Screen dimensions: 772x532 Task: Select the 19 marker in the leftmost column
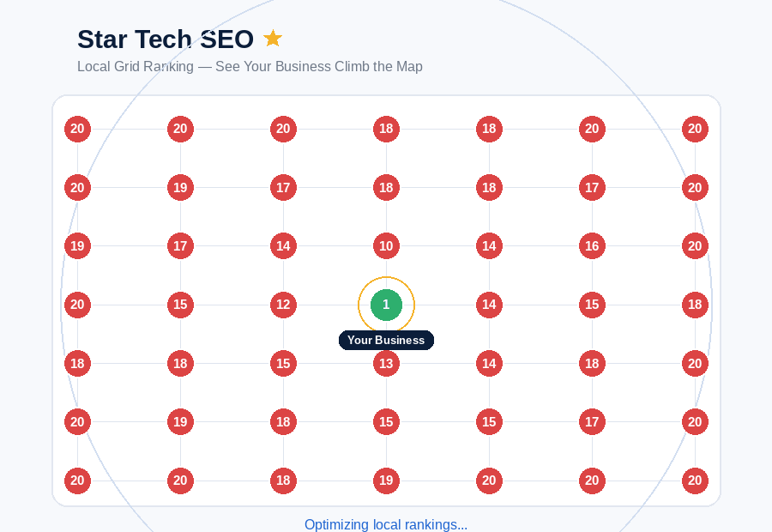(x=77, y=245)
